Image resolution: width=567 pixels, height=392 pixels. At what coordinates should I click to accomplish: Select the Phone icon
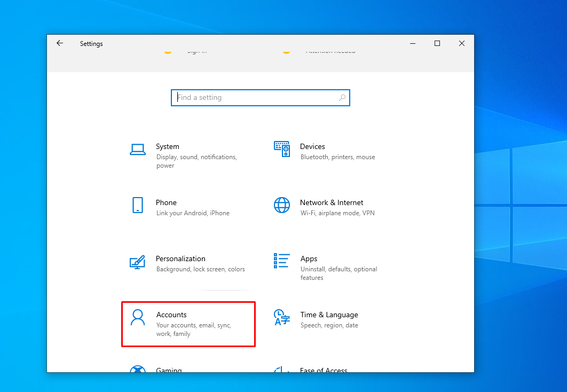click(x=138, y=205)
